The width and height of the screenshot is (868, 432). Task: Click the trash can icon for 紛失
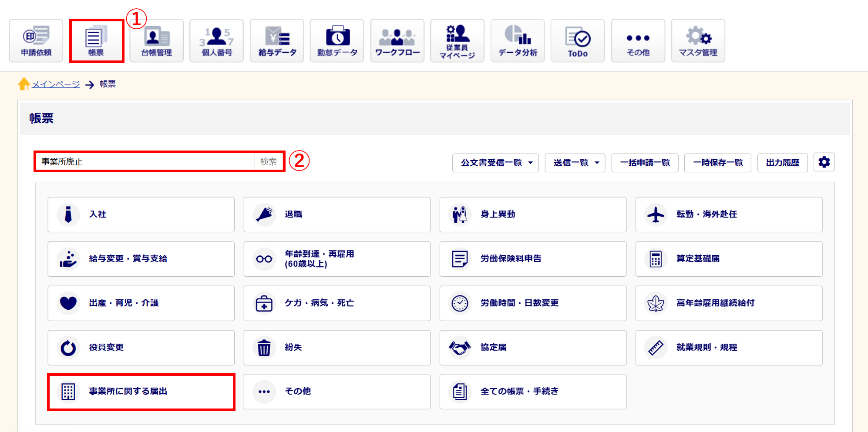click(264, 348)
